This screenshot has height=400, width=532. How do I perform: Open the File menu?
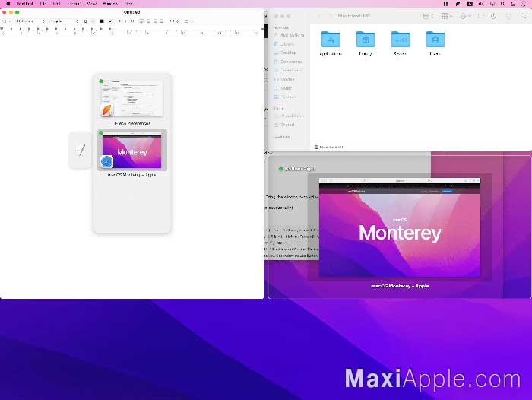click(x=43, y=4)
